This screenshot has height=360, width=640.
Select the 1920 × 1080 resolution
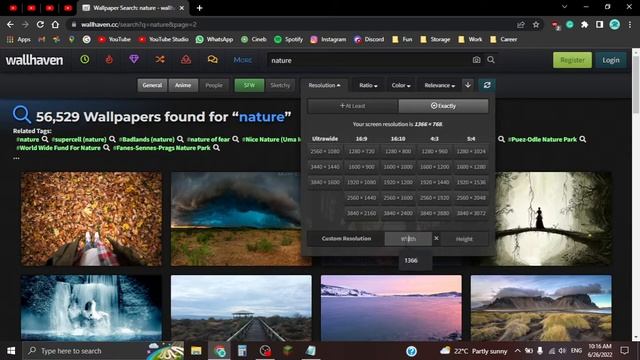[361, 182]
